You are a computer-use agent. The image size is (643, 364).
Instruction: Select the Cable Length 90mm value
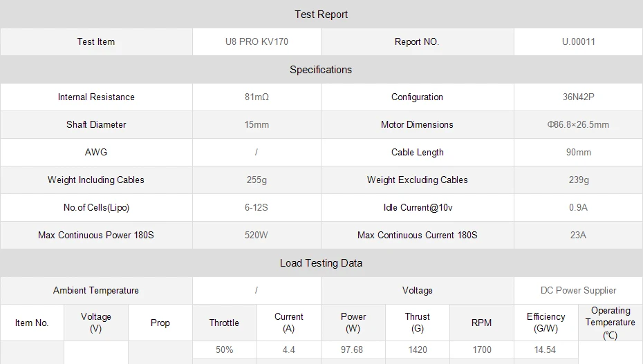point(578,153)
